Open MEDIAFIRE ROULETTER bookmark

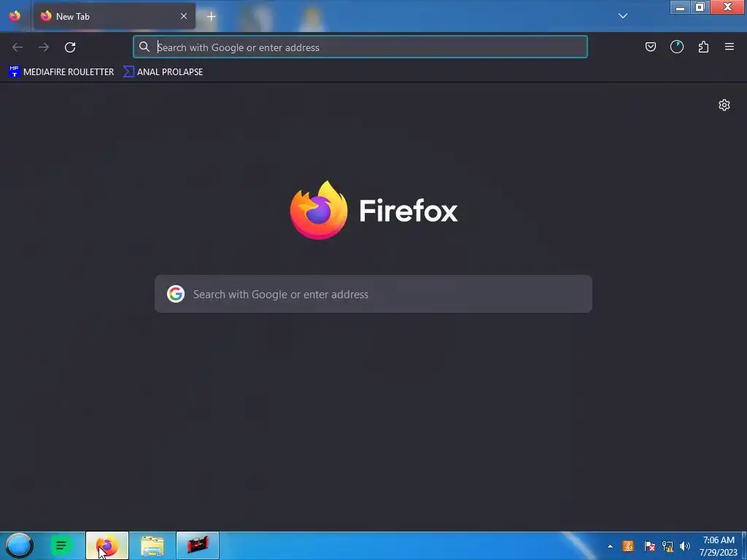click(x=61, y=72)
